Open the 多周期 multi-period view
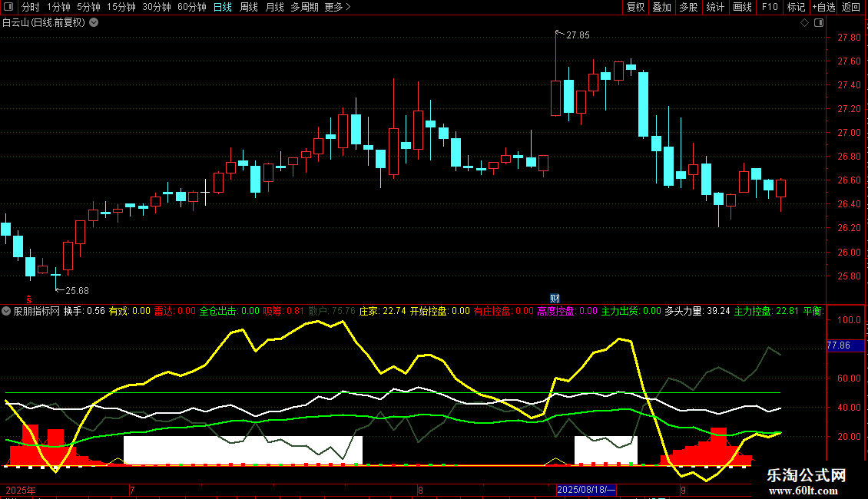 [x=304, y=7]
